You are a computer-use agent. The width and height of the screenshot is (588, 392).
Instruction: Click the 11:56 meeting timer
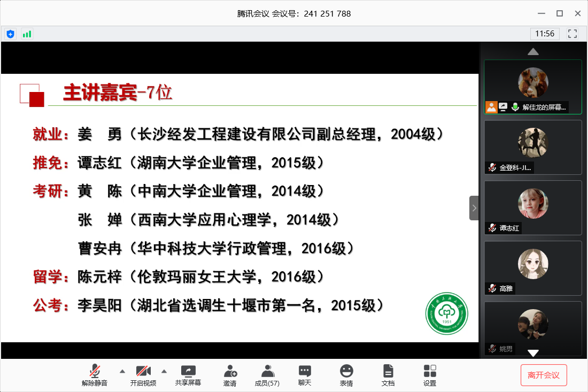tap(545, 34)
